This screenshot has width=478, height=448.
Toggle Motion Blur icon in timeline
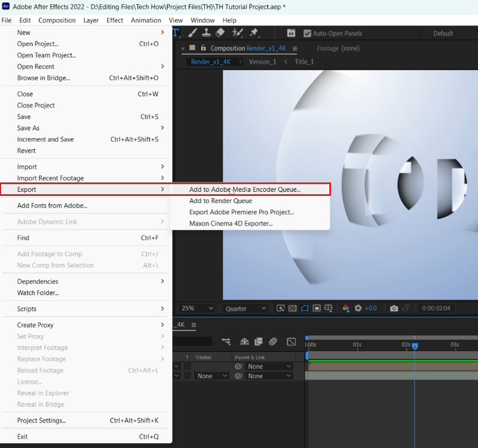tap(273, 342)
